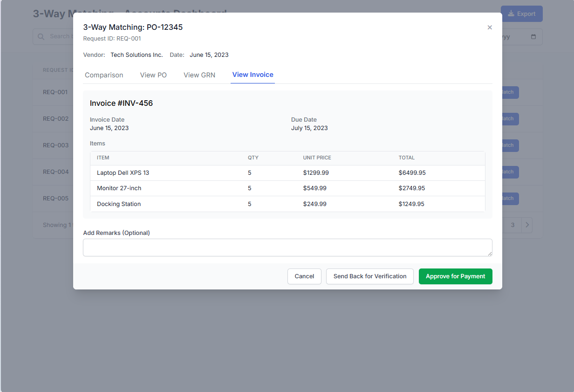Click the QTY column header
The width and height of the screenshot is (574, 392).
click(253, 158)
